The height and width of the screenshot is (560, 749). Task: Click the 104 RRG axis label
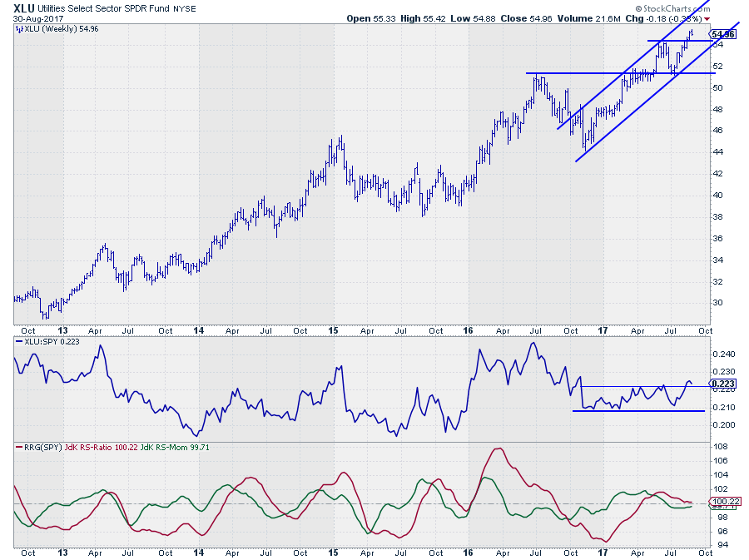point(721,474)
